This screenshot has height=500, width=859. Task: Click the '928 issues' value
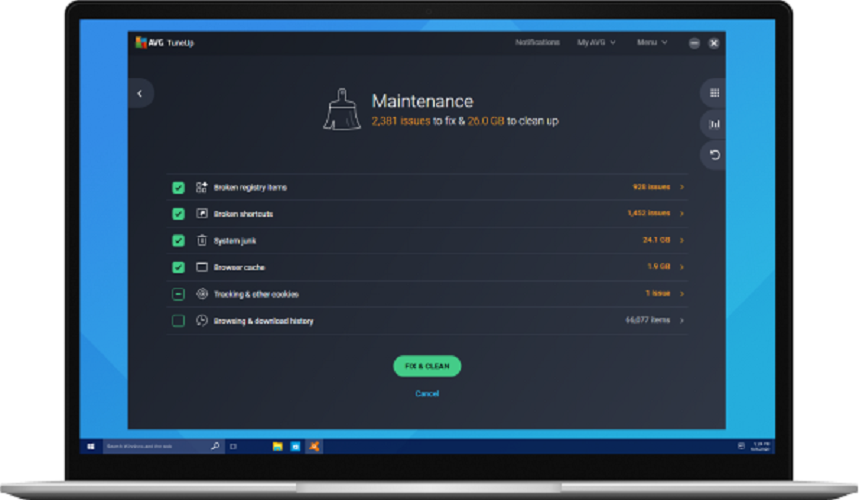(x=651, y=187)
